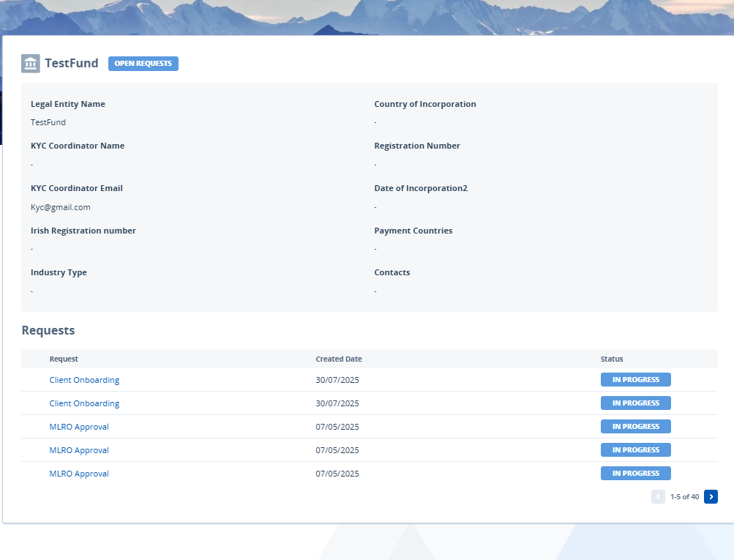734x560 pixels.
Task: Click the 1-5 of 40 pagination text
Action: [684, 497]
